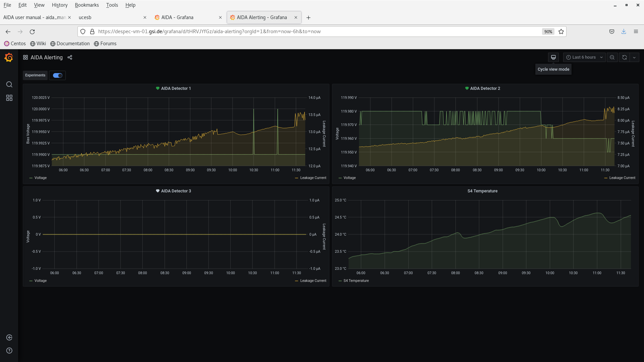Click the cycle view mode icon
The height and width of the screenshot is (362, 644).
553,57
